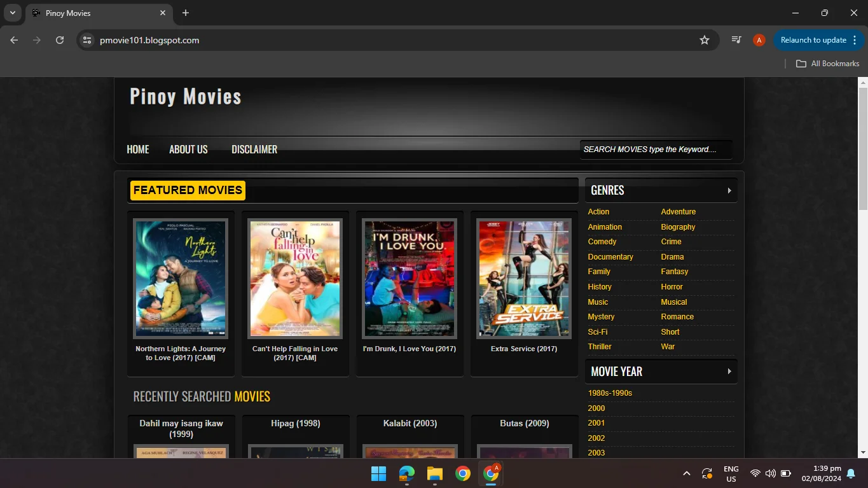Open the Extra Service movie poster
868x488 pixels.
click(524, 279)
